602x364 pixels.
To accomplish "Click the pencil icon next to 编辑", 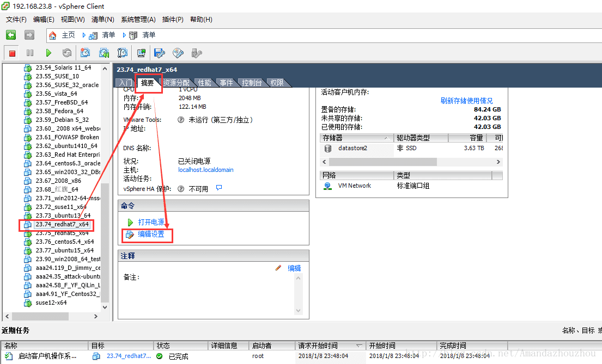I will 278,268.
